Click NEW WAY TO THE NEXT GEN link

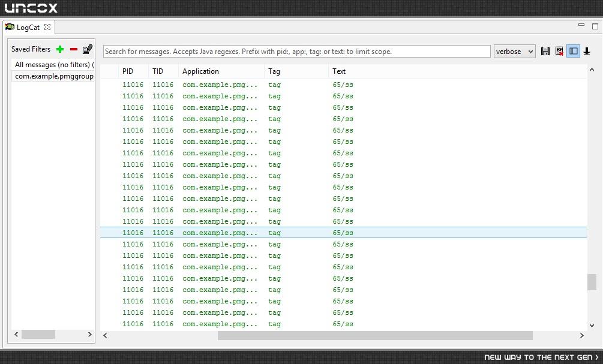click(x=541, y=357)
